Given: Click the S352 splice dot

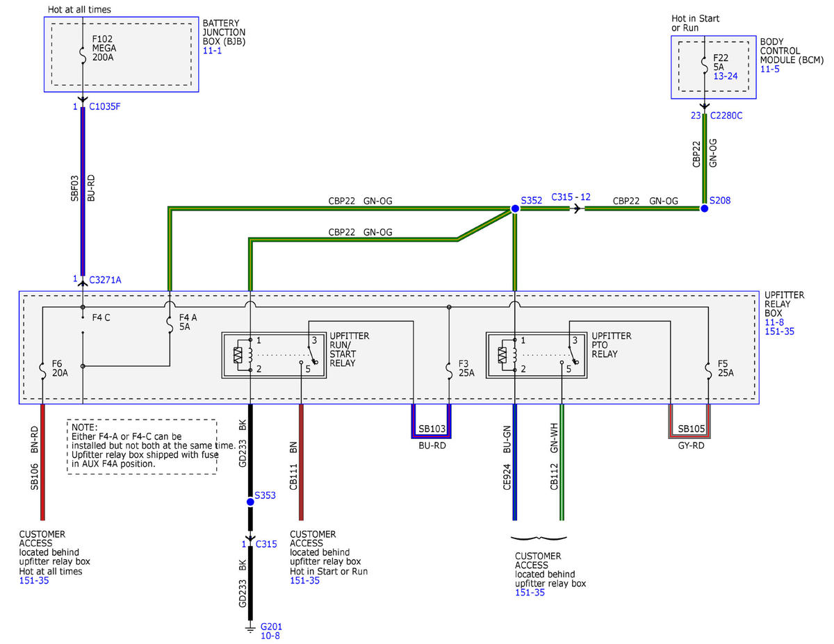Looking at the screenshot, I should click(x=515, y=208).
